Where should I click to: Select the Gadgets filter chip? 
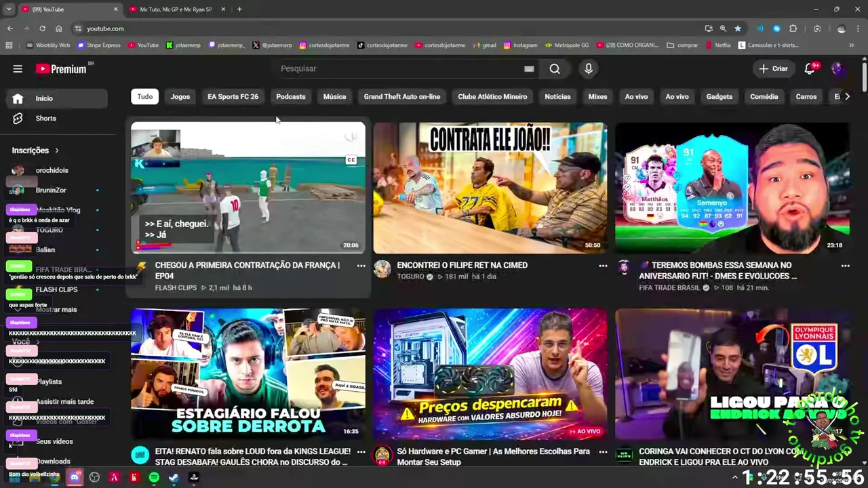click(x=719, y=97)
